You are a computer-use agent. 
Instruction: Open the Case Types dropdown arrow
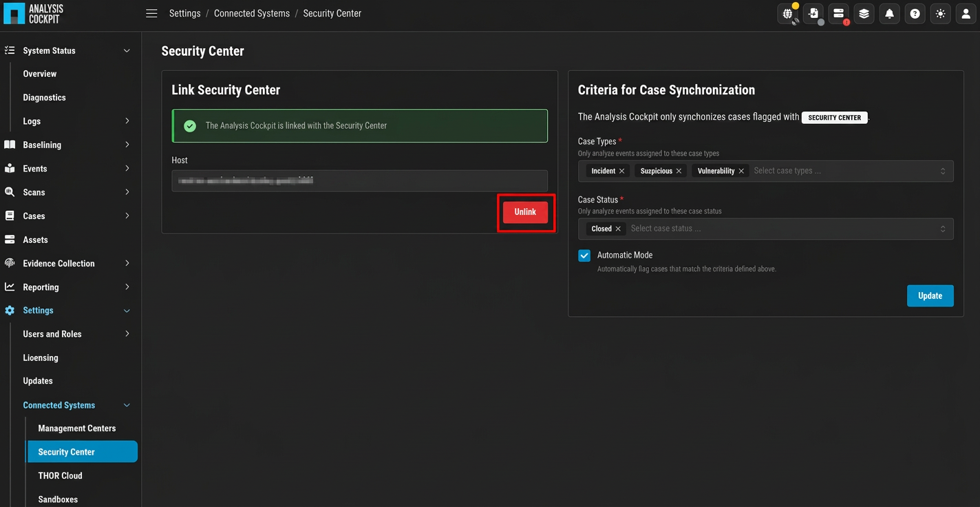pos(943,171)
